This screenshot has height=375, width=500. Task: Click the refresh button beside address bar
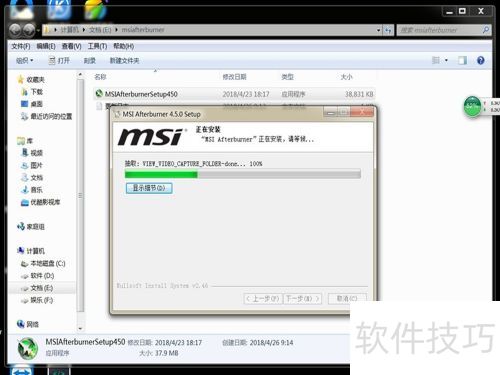click(x=388, y=30)
